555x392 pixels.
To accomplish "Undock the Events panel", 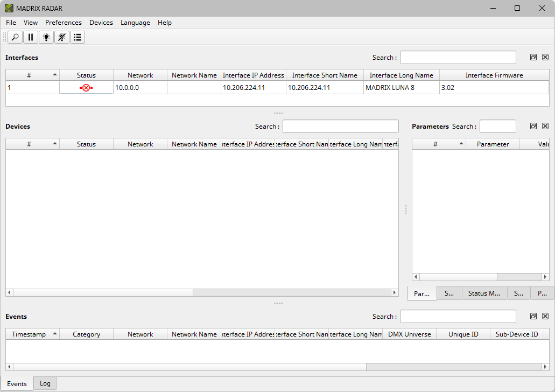I will (x=533, y=316).
